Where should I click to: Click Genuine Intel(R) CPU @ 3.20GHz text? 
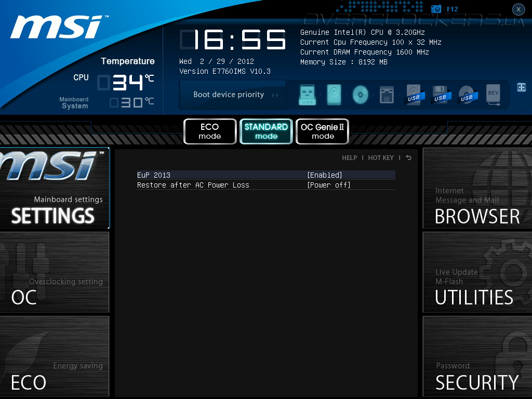(362, 32)
